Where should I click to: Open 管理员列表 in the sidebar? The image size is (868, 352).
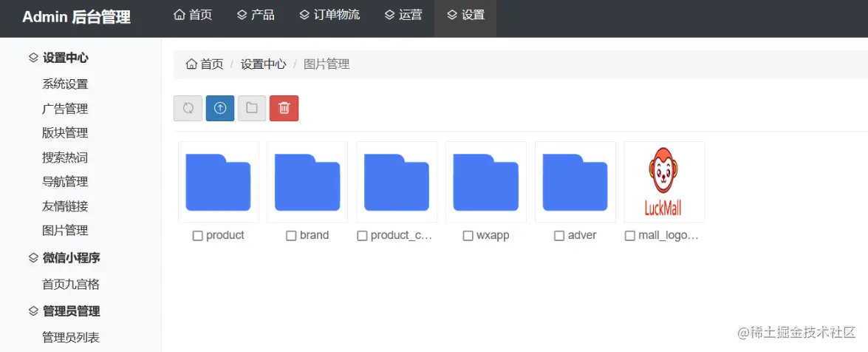(x=71, y=337)
